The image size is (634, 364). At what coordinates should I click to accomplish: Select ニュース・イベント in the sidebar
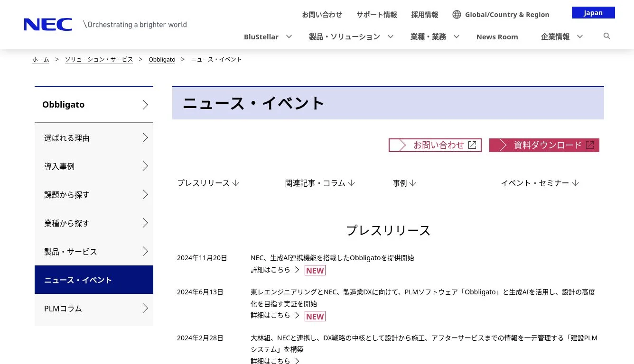[x=94, y=280]
